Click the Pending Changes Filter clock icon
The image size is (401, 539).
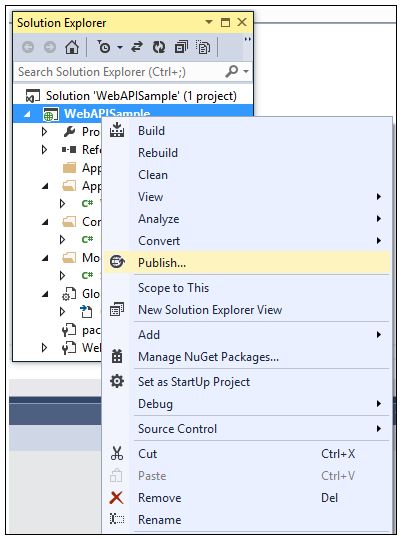coord(103,47)
